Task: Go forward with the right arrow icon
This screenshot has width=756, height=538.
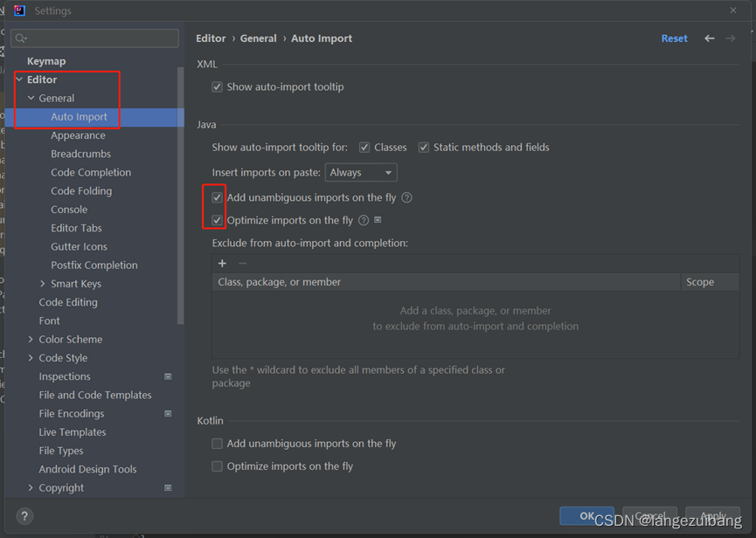Action: pyautogui.click(x=731, y=38)
